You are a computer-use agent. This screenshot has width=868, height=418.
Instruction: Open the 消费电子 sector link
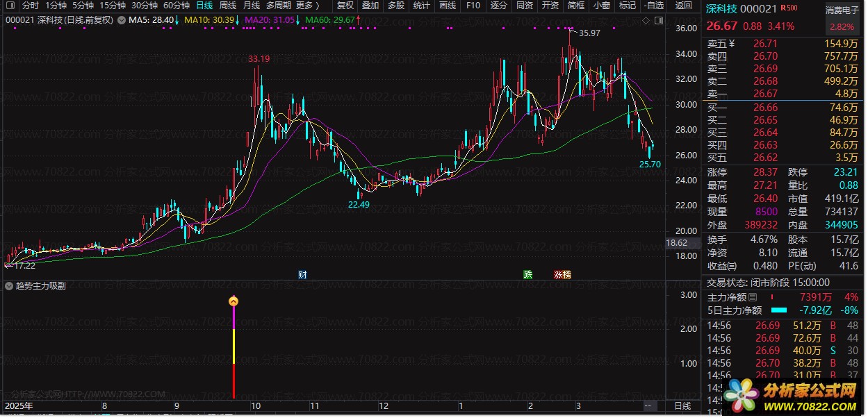point(842,10)
